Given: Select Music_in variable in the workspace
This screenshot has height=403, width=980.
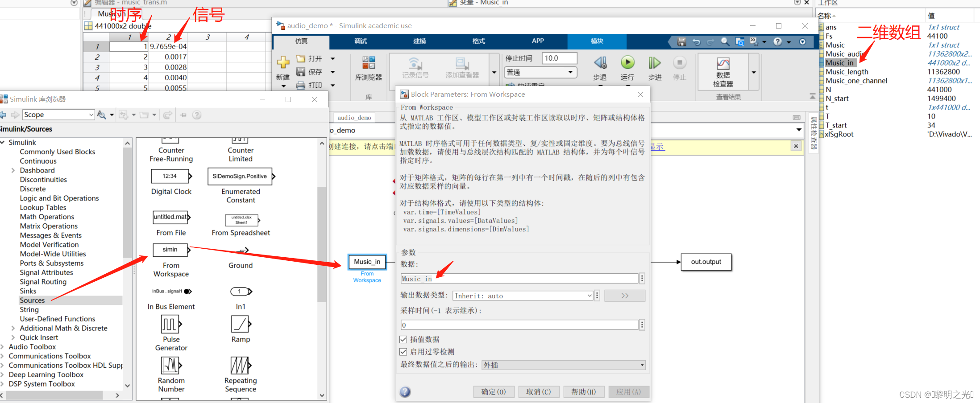Looking at the screenshot, I should [x=839, y=63].
